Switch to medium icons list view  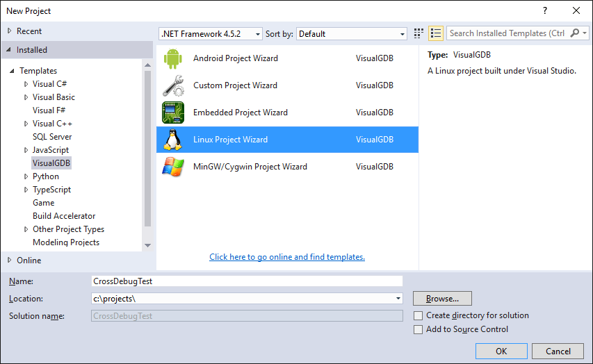(x=436, y=33)
